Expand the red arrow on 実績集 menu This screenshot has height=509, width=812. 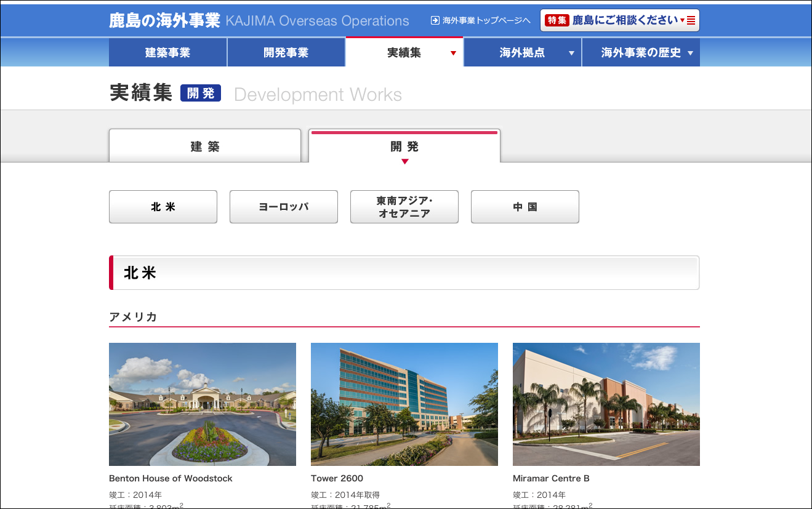point(453,53)
